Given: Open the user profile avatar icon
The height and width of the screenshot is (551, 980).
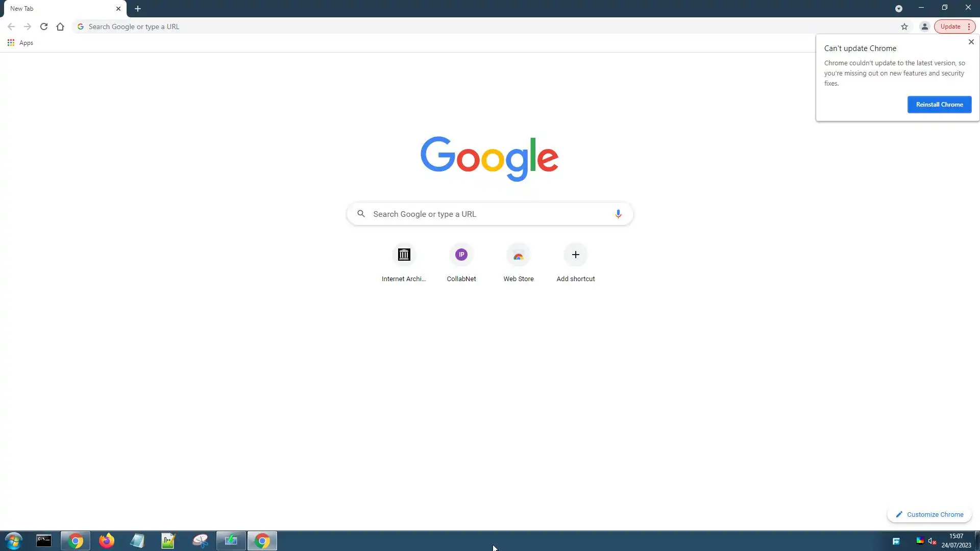Looking at the screenshot, I should point(924,27).
